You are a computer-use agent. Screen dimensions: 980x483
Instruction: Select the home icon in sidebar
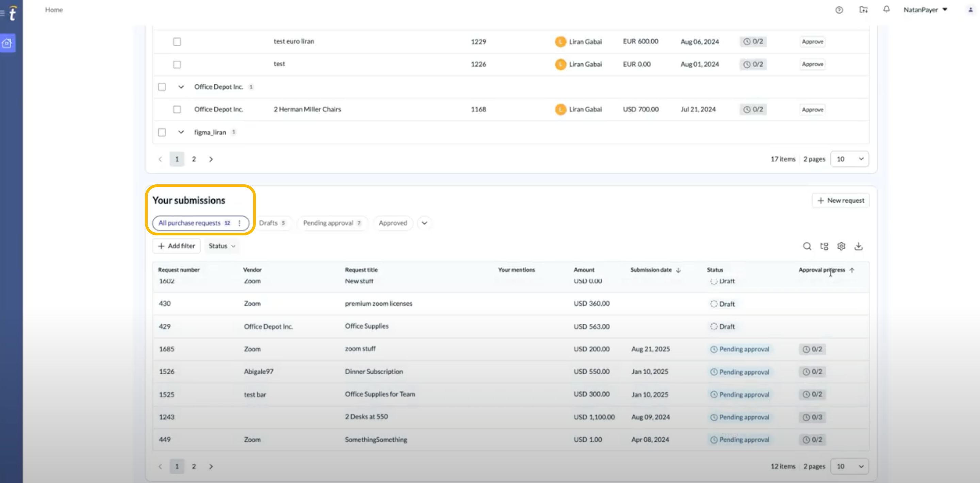click(7, 43)
